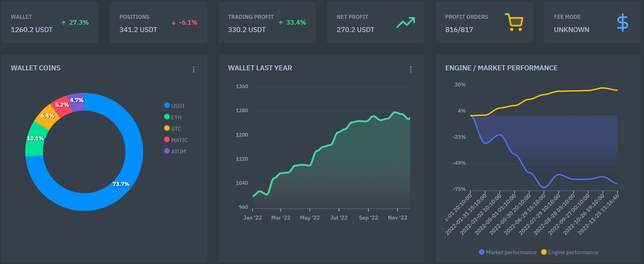Click the 2022-01-31 15:10:00 date label
The height and width of the screenshot is (264, 644).
466,215
